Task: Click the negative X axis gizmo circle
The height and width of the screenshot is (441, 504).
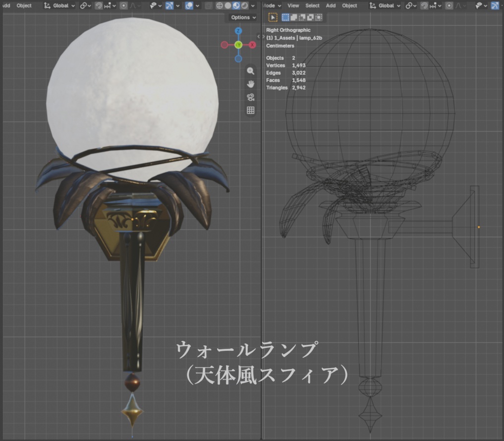Action: [224, 45]
